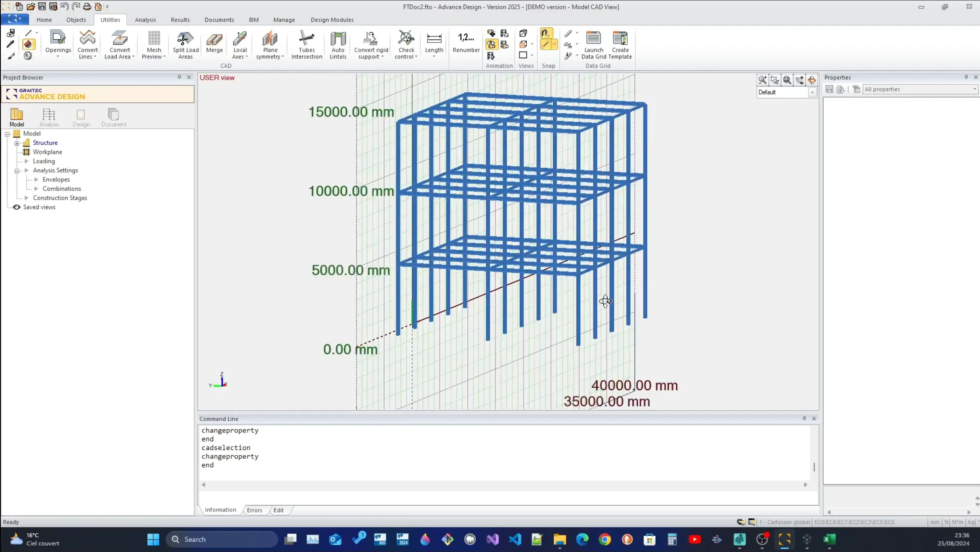Open the Check control tool
The width and height of the screenshot is (980, 552).
[x=406, y=43]
